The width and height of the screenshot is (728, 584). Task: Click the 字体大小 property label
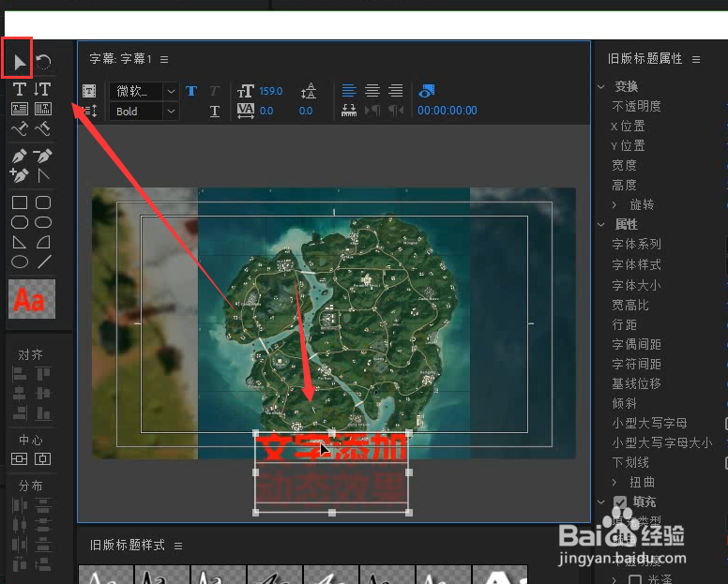pos(637,285)
